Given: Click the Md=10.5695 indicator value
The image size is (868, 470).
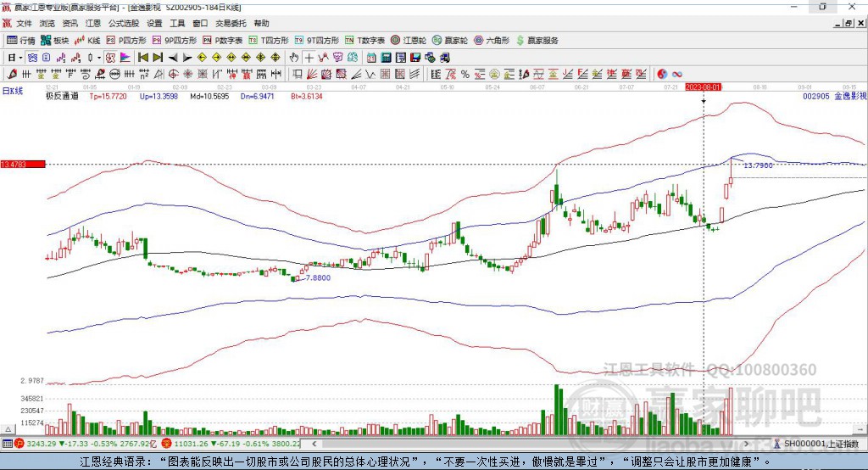Looking at the screenshot, I should (x=209, y=96).
